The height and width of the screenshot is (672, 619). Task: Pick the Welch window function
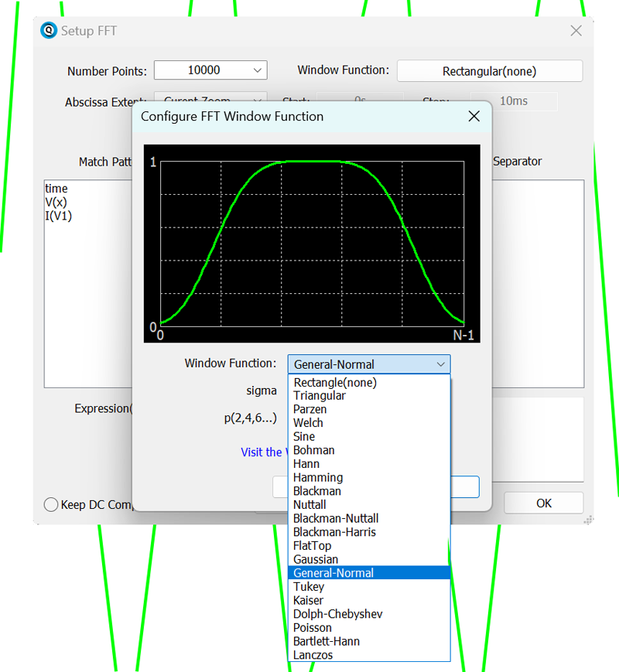pos(308,423)
